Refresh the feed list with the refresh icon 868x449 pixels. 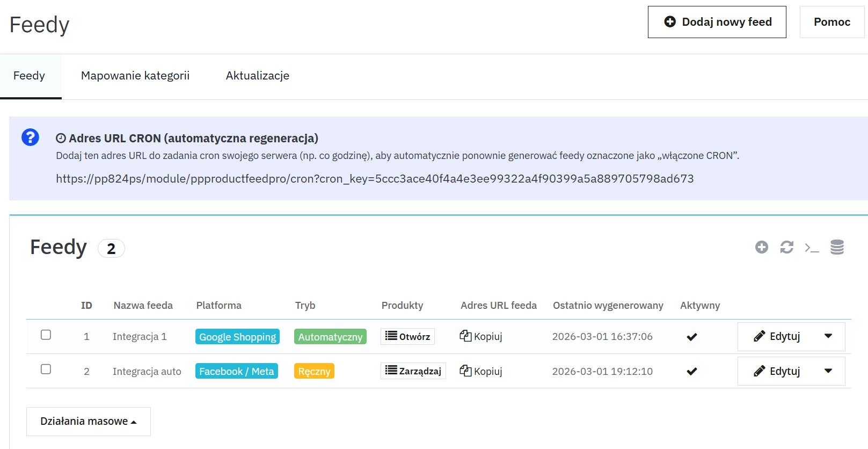[x=786, y=247]
